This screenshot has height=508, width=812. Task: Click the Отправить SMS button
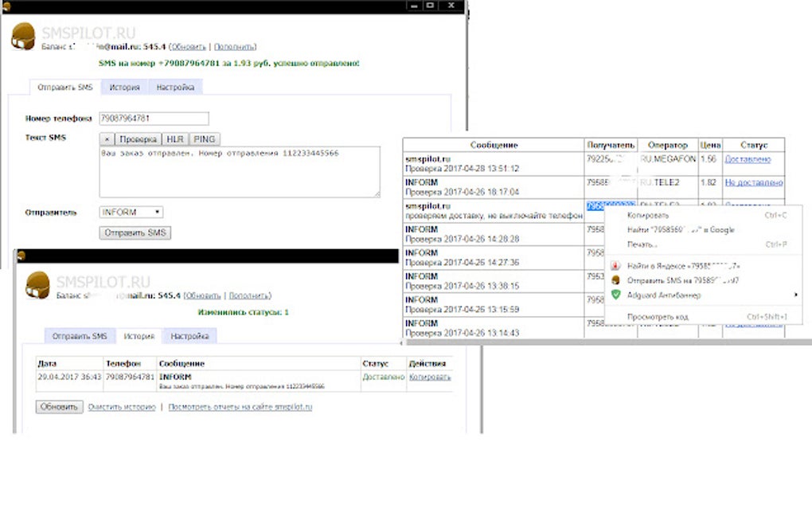coord(135,233)
